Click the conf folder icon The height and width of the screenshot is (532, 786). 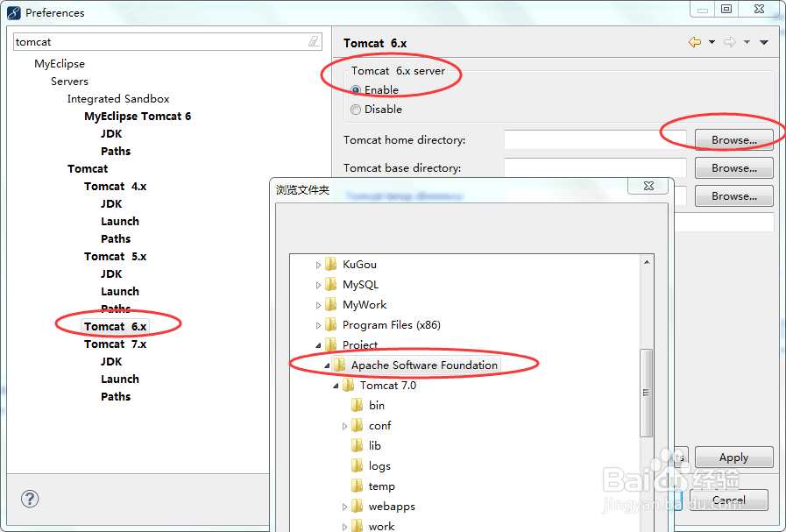coord(358,425)
